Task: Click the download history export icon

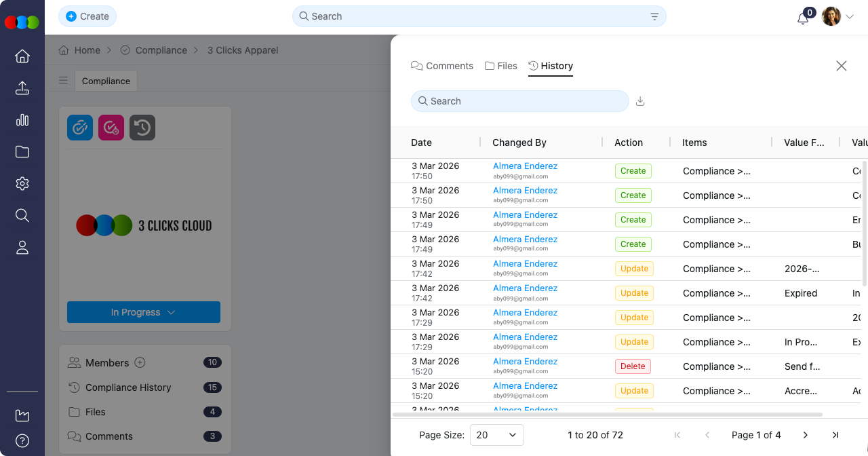Action: click(x=640, y=101)
